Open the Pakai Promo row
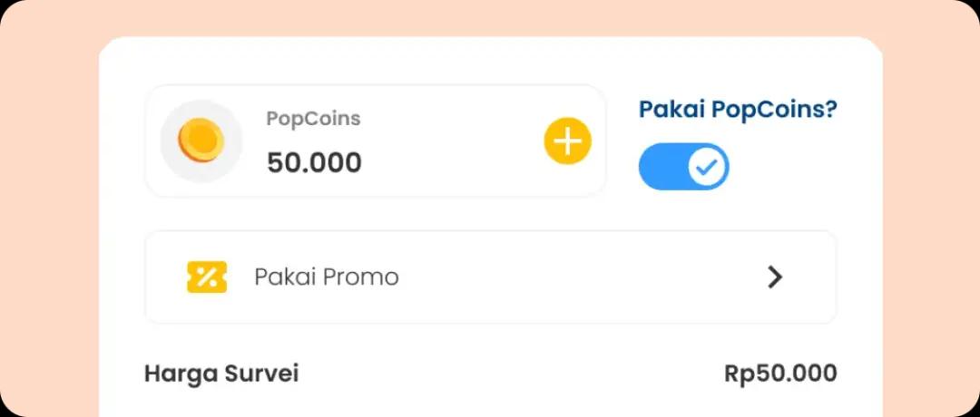 point(490,277)
